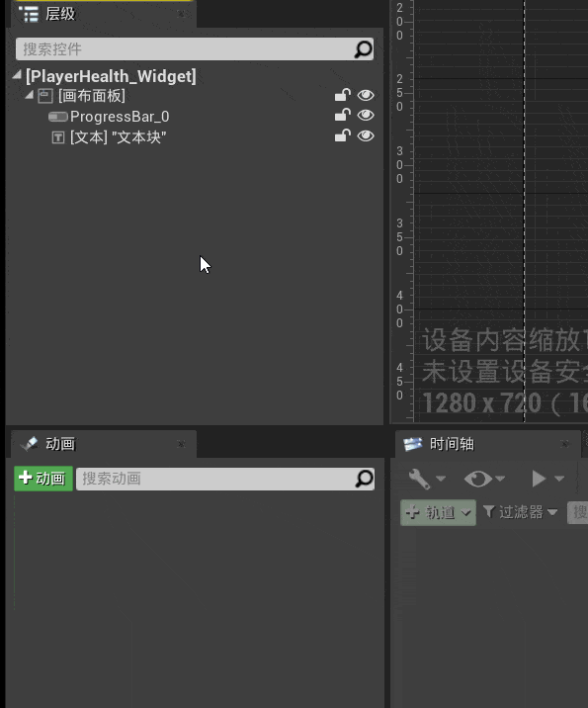This screenshot has height=708, width=588.
Task: Hide the 画布面板 with its eye toggle
Action: click(366, 95)
